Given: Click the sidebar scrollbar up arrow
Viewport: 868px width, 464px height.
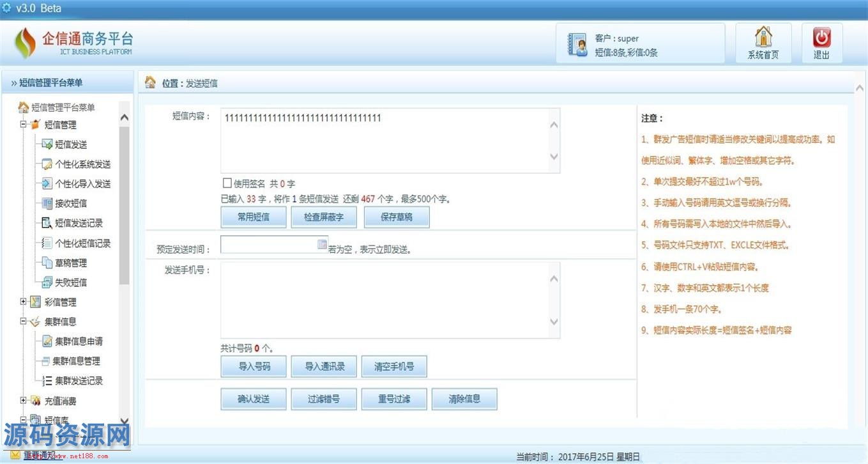Looking at the screenshot, I should point(125,118).
